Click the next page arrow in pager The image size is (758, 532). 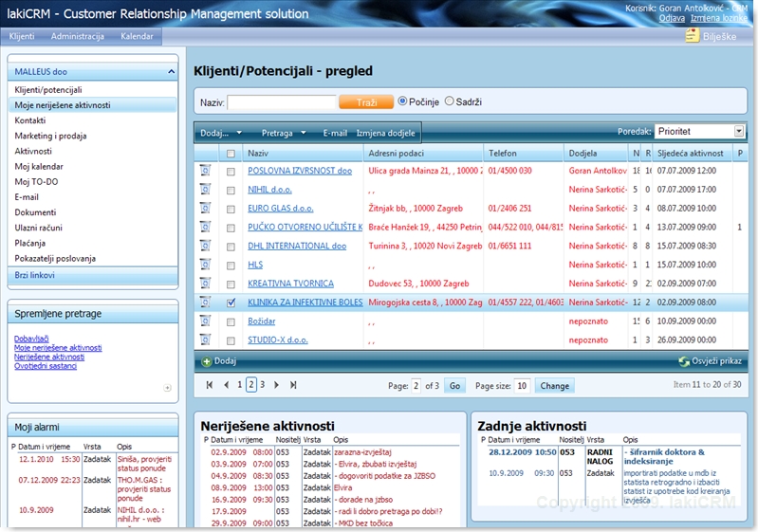tap(278, 385)
